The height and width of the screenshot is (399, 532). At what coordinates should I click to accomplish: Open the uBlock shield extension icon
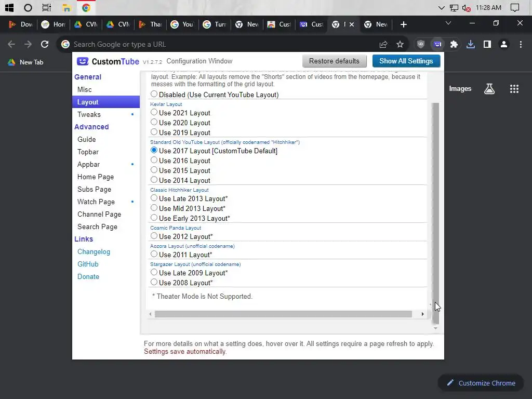(421, 44)
